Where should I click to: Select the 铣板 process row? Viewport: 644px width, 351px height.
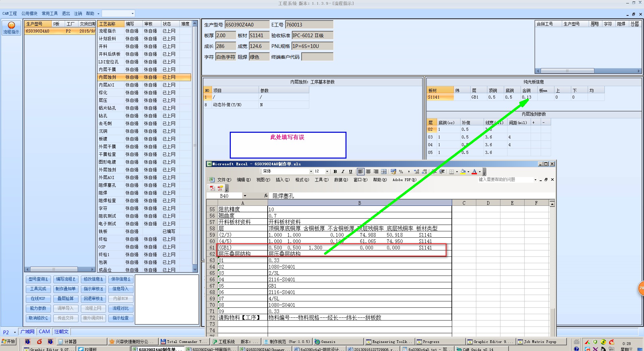[144, 231]
